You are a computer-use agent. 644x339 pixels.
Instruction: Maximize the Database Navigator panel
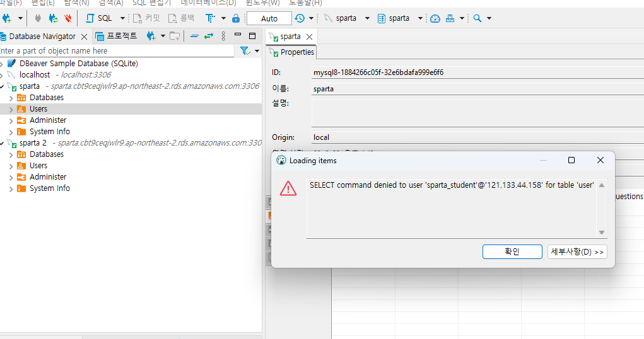pos(252,36)
